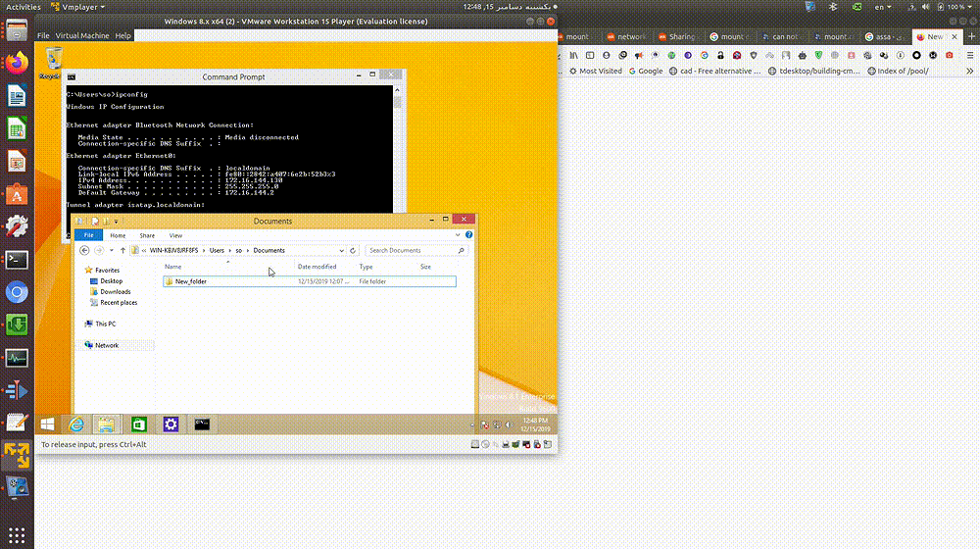Click Activities in Ubuntu top bar

tap(24, 7)
